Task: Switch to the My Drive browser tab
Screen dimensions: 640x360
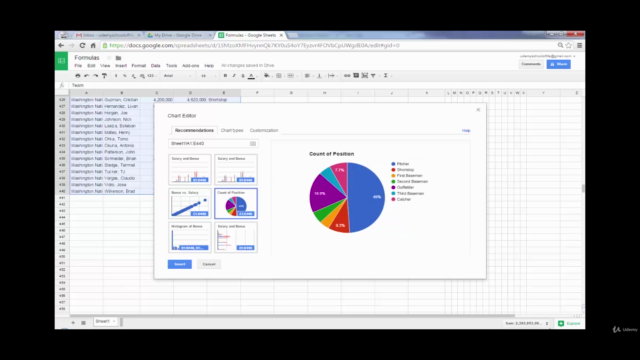Action: pyautogui.click(x=179, y=35)
